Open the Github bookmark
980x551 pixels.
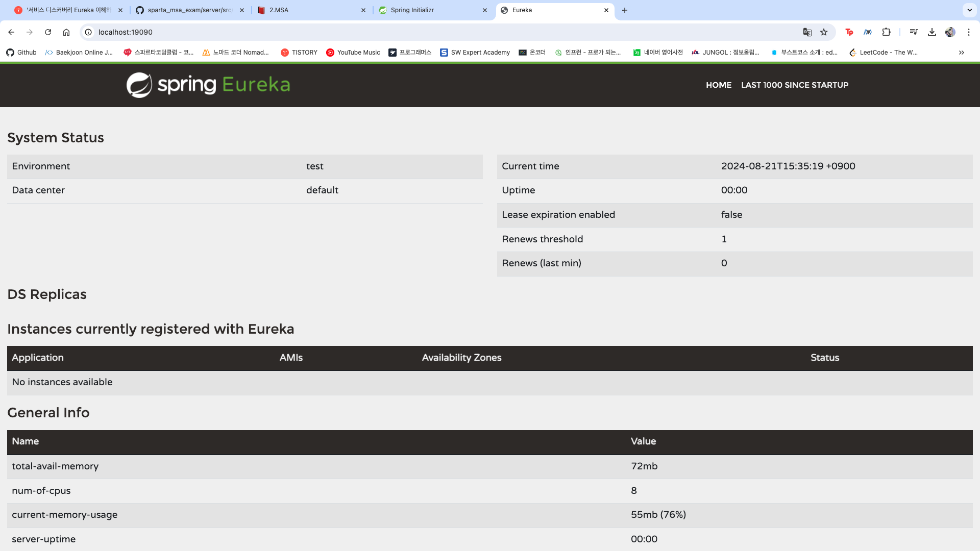tap(21, 53)
